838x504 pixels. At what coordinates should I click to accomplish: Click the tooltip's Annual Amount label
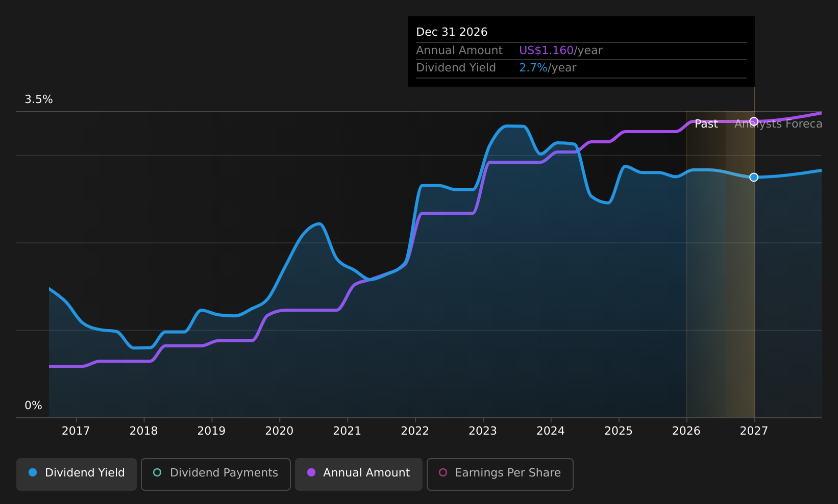coord(459,51)
